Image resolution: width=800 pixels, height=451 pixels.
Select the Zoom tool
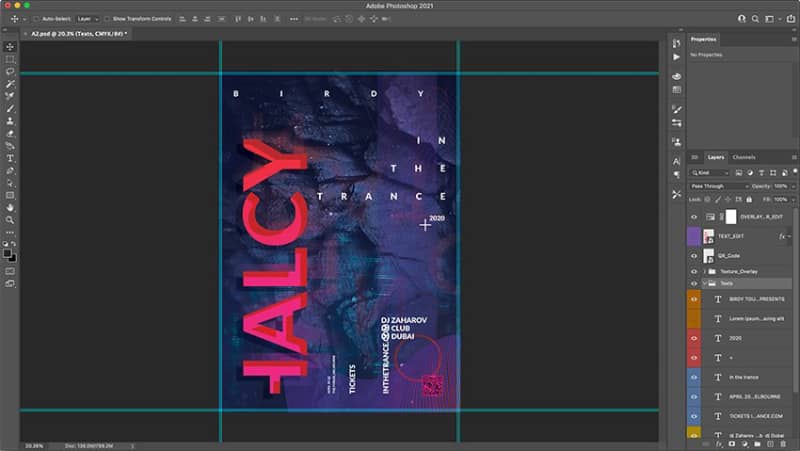pos(10,220)
